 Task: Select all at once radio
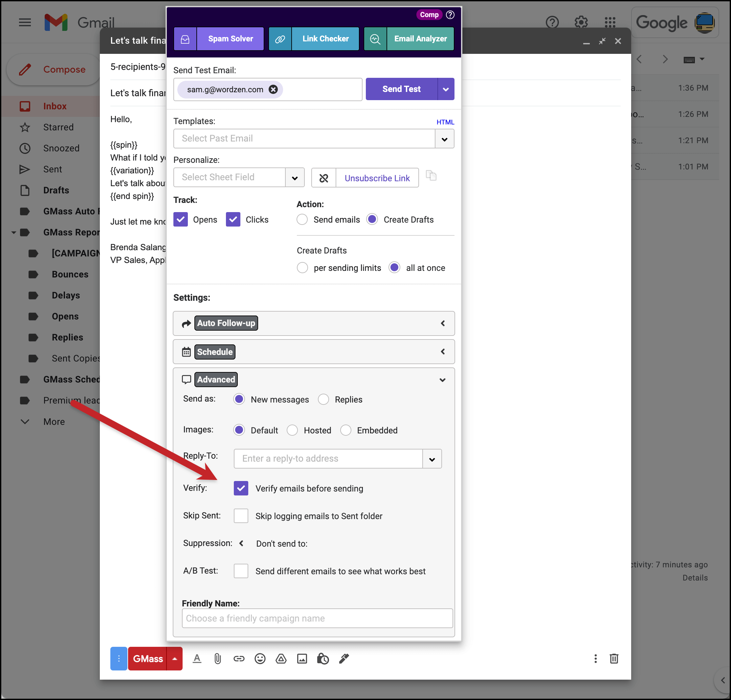[395, 268]
